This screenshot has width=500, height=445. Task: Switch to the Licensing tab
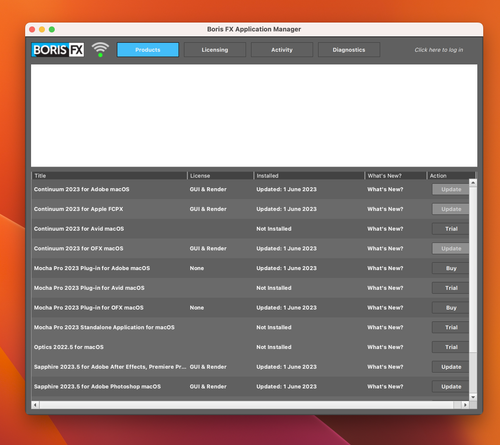tap(215, 50)
